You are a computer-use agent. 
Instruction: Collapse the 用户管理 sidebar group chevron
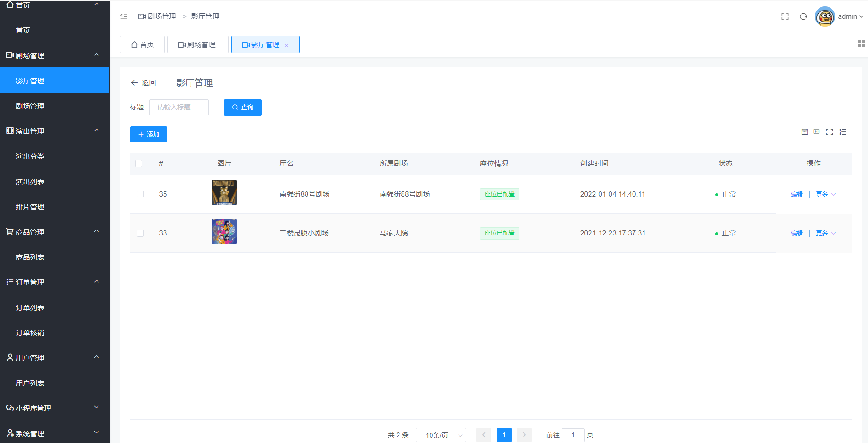click(97, 357)
